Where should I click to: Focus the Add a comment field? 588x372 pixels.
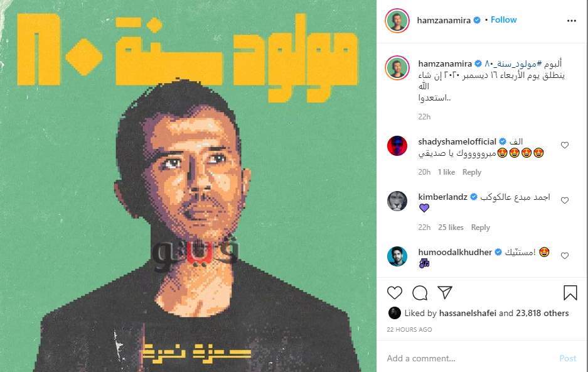[x=469, y=358]
